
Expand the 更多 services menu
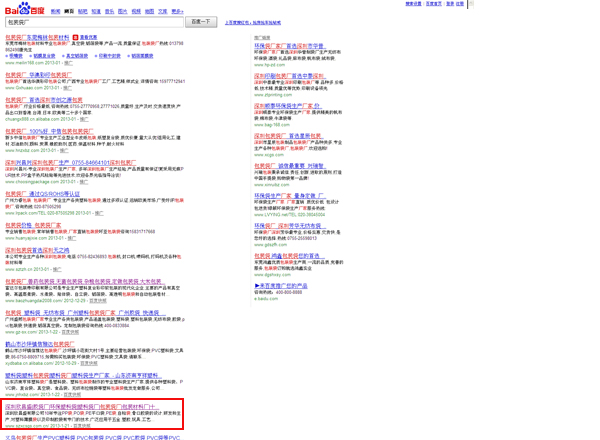[x=177, y=11]
